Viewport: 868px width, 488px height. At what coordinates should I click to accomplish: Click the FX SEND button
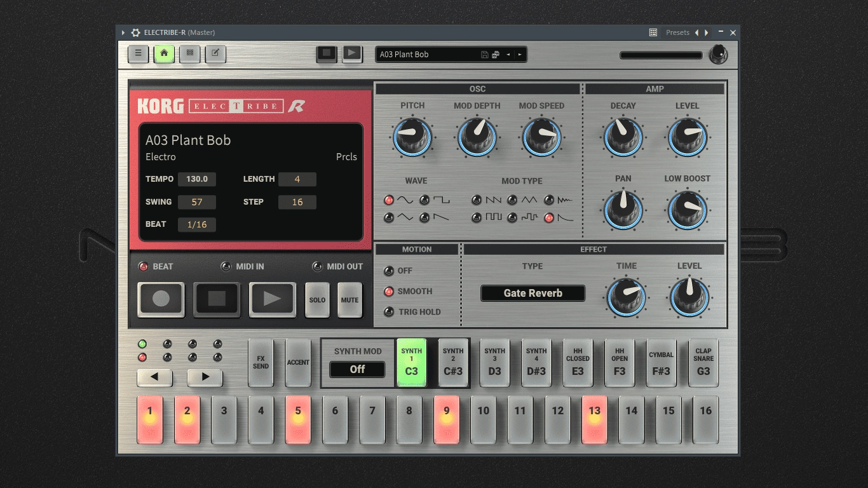point(261,362)
